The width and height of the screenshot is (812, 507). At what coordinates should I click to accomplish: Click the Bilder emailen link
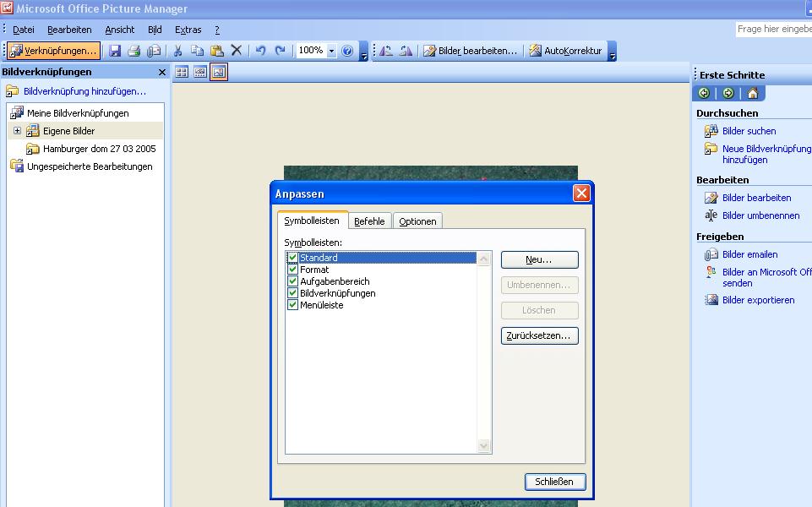[x=749, y=254]
